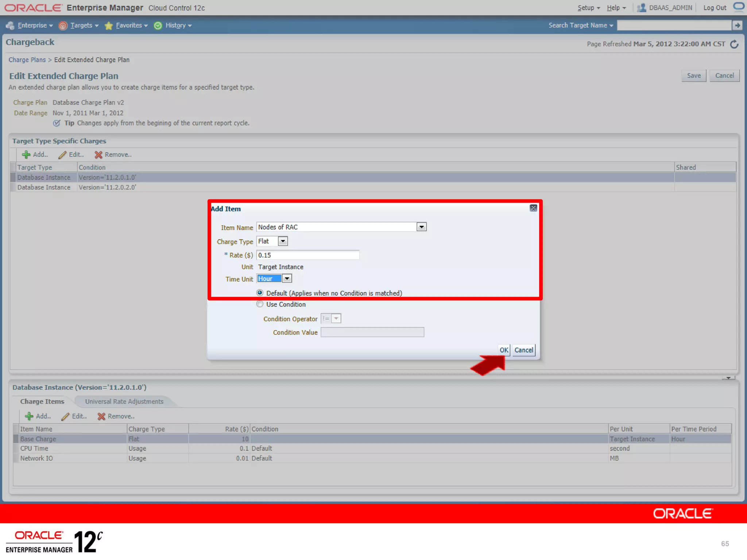Open the Charge Type dropdown
This screenshot has width=747, height=560.
(283, 241)
